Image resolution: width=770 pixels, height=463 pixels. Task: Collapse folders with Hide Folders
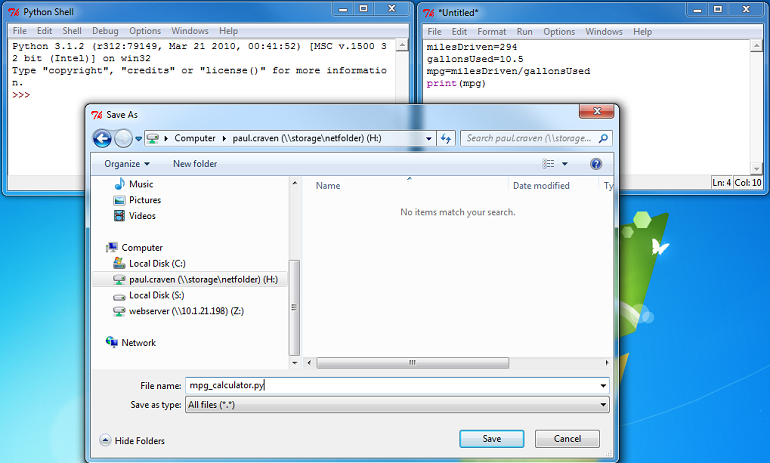point(133,440)
